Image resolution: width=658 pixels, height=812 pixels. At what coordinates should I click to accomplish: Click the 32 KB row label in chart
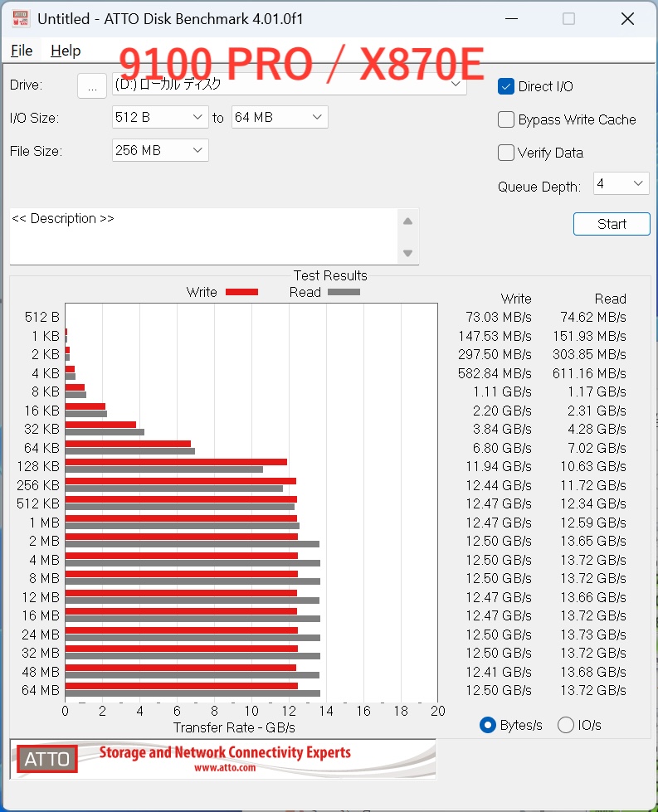(x=42, y=430)
